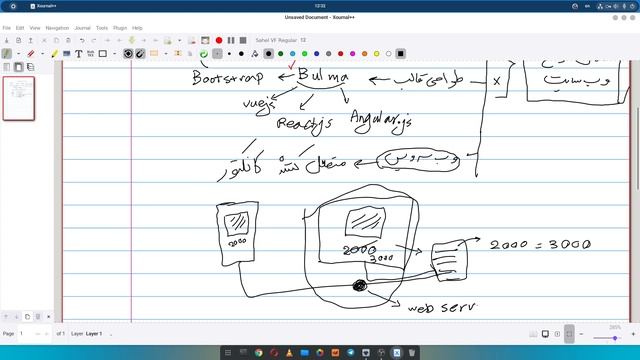Pause the audio recording

pyautogui.click(x=231, y=40)
